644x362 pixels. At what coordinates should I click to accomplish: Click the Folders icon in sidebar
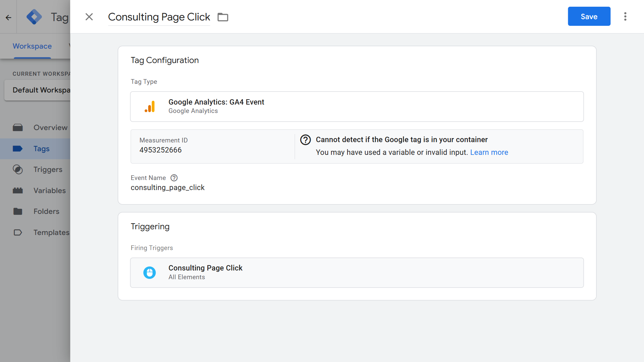click(x=18, y=212)
